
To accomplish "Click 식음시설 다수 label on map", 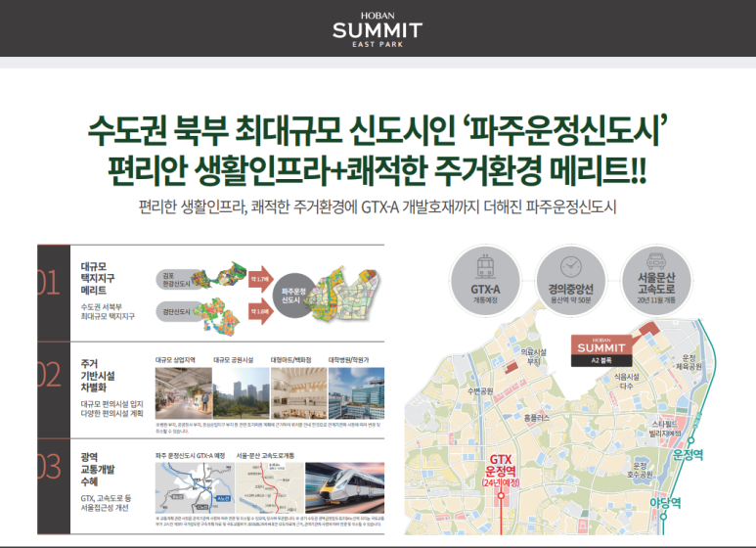I will [x=627, y=381].
